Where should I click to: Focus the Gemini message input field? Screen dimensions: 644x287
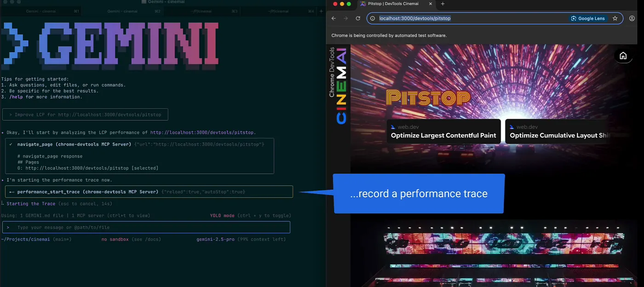point(147,227)
